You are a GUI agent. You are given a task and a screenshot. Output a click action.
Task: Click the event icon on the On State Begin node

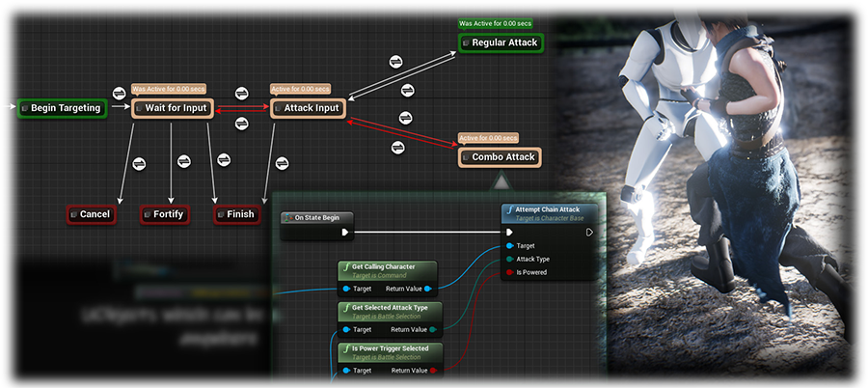tap(288, 218)
